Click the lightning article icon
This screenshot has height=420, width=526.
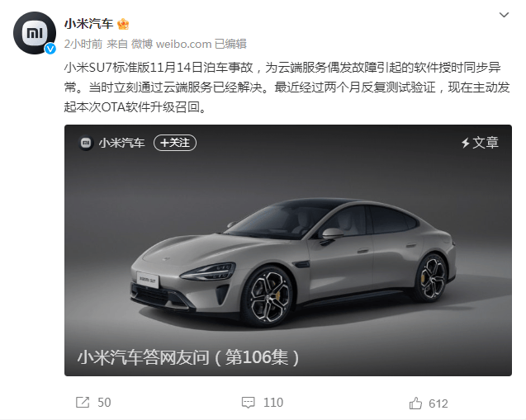465,143
